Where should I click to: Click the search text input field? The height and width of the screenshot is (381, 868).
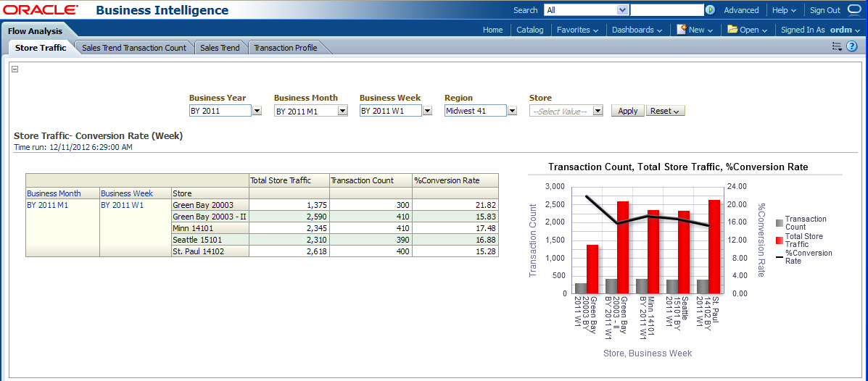666,10
